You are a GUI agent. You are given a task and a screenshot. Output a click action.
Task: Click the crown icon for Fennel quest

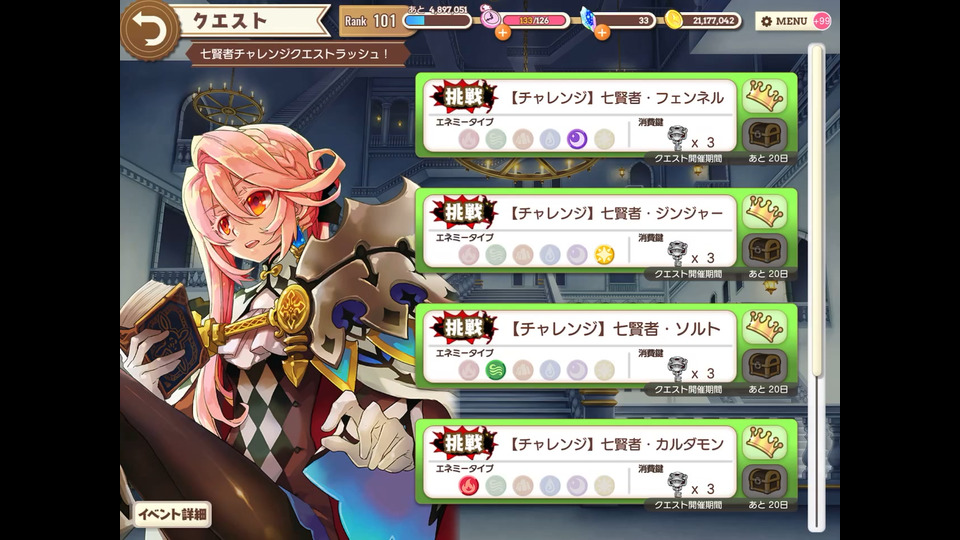tap(764, 96)
